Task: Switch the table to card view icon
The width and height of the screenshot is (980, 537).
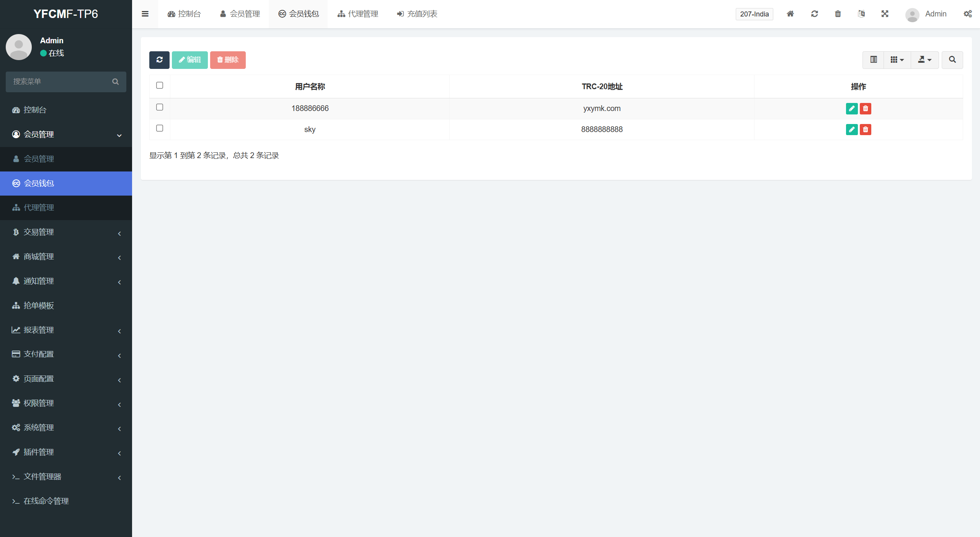Action: click(873, 60)
